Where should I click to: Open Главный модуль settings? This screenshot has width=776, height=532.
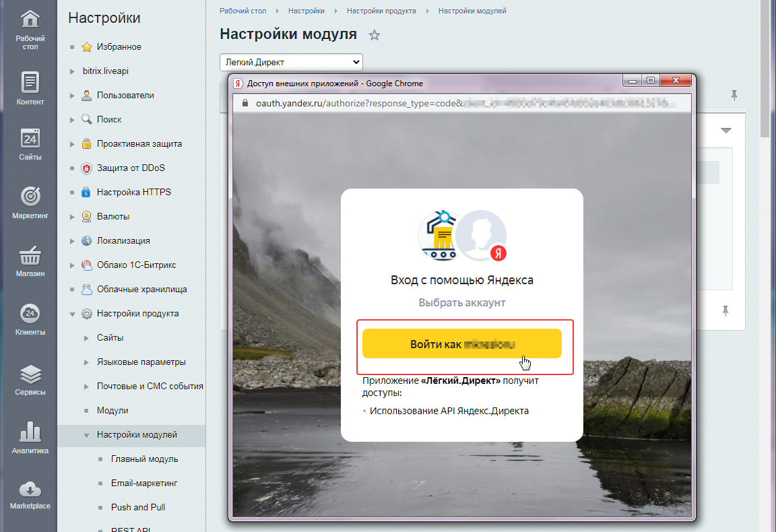[145, 459]
